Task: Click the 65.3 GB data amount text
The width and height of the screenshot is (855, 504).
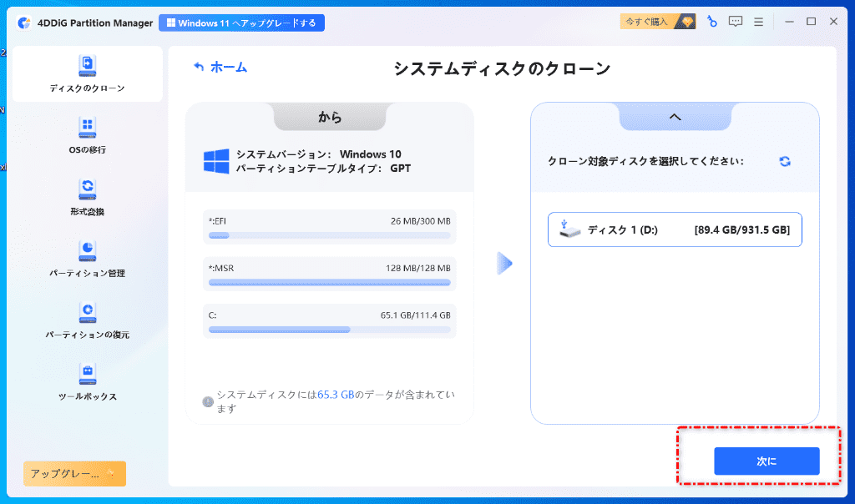Action: [x=336, y=395]
